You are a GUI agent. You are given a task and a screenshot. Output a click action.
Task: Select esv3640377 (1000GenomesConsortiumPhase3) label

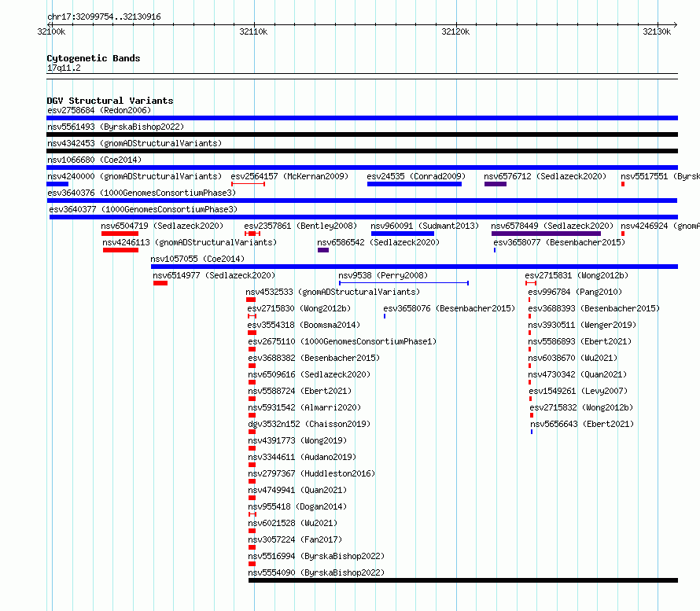coord(143,209)
